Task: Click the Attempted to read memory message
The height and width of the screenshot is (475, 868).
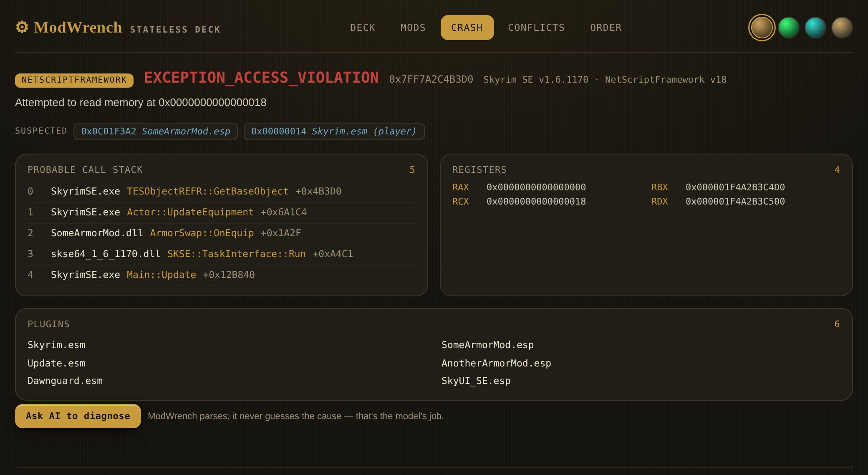Action: coord(141,102)
